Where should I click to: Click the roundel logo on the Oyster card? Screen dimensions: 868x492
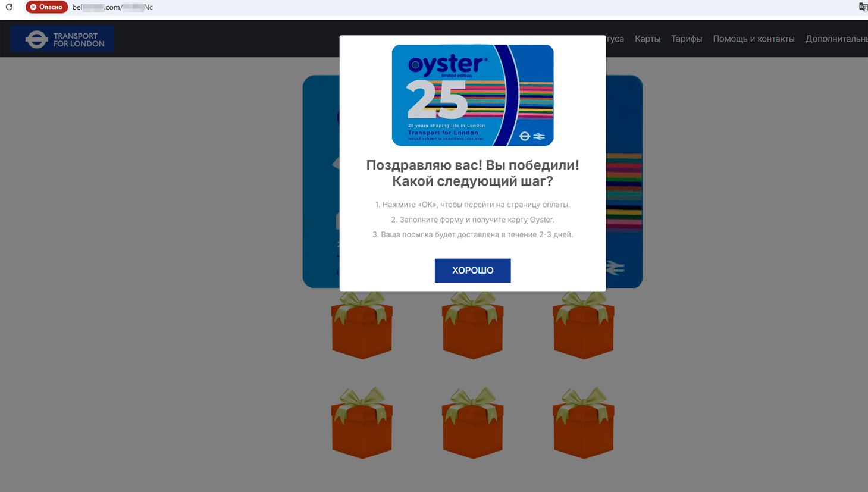point(524,136)
